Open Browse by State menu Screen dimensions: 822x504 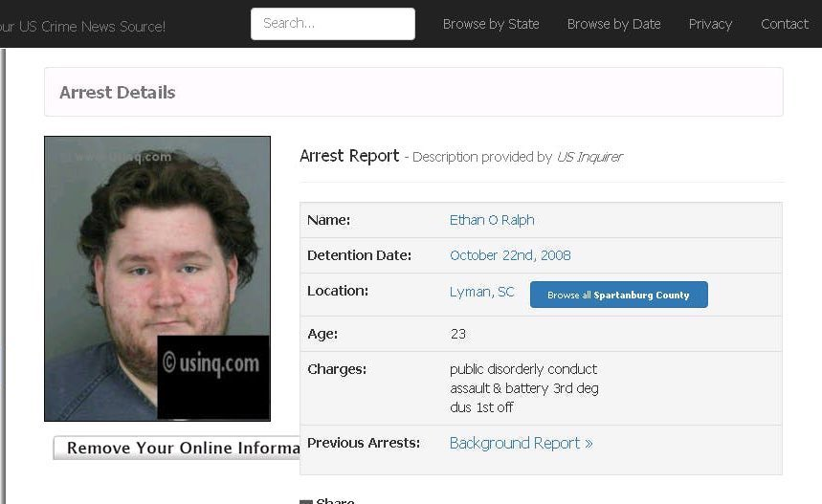click(x=491, y=24)
